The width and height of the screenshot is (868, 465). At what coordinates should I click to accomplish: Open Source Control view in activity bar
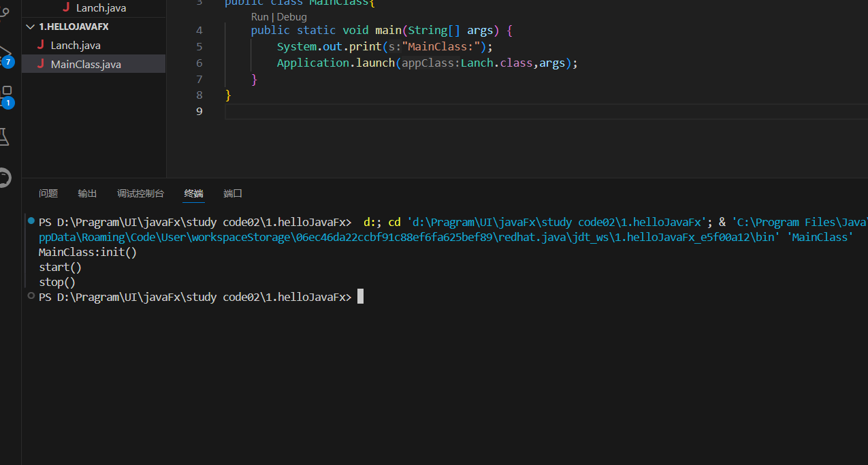tap(4, 12)
